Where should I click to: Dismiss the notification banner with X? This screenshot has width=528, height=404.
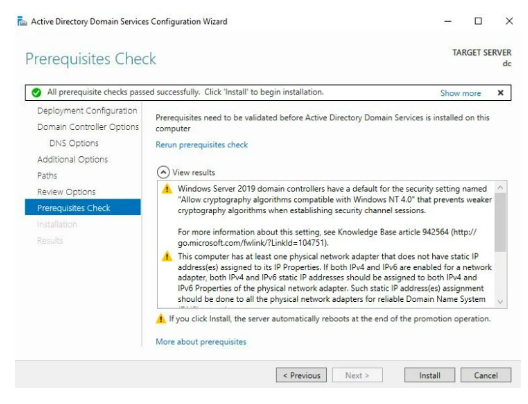(500, 93)
